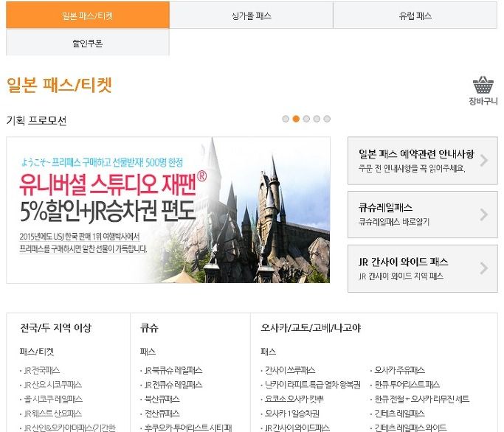Viewport: 504px width, 432px height.
Task: Open the JR 전큐슈 레일패스 link
Action: [x=173, y=385]
